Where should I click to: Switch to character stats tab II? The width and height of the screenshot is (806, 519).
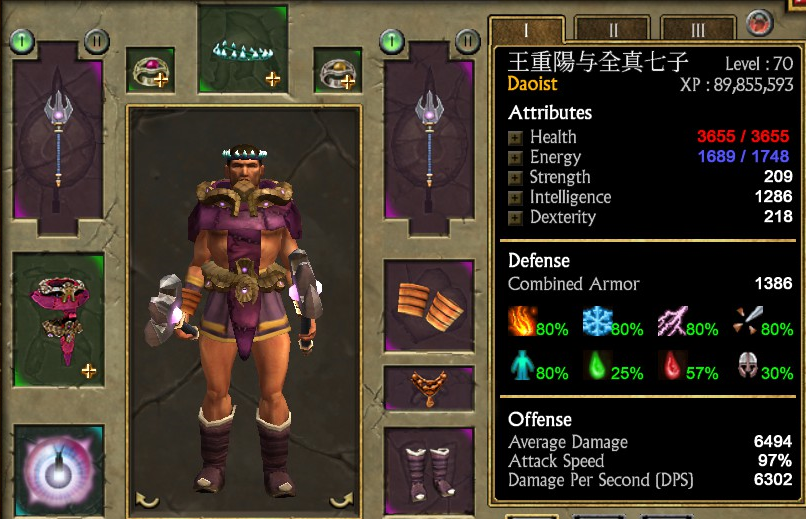[x=613, y=30]
